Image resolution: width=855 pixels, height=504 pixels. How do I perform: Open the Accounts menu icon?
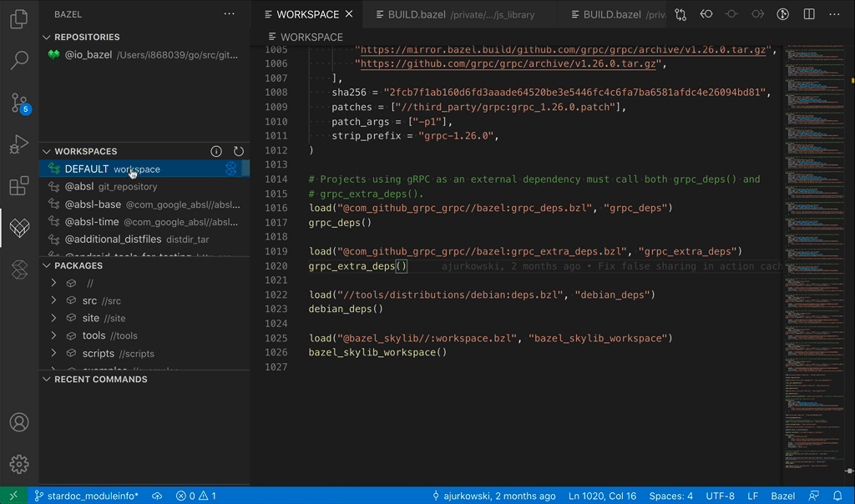coord(19,422)
